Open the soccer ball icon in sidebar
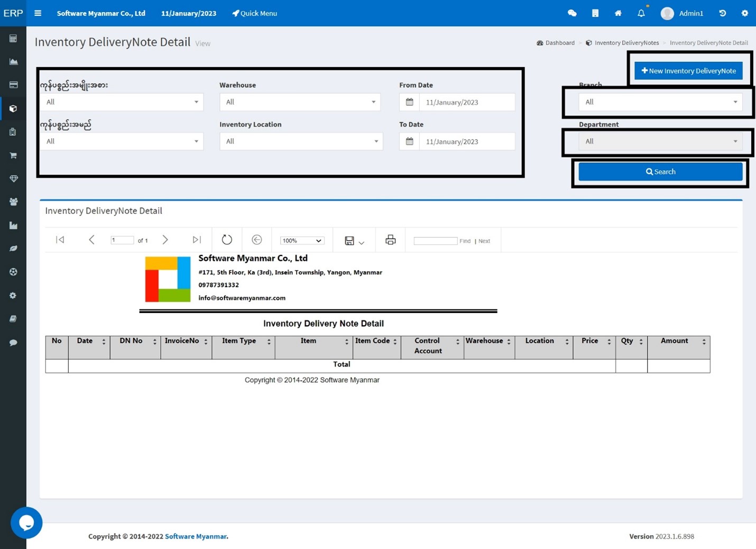 click(x=13, y=272)
